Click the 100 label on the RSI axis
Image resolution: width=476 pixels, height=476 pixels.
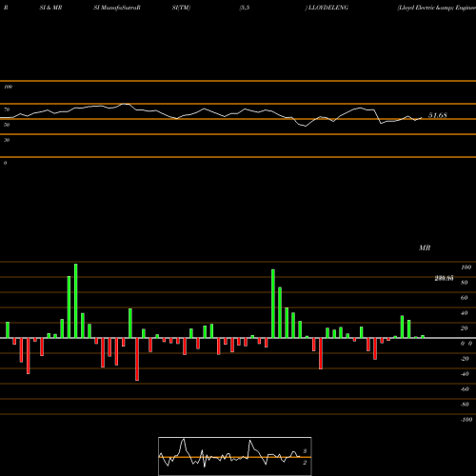pyautogui.click(x=8, y=87)
